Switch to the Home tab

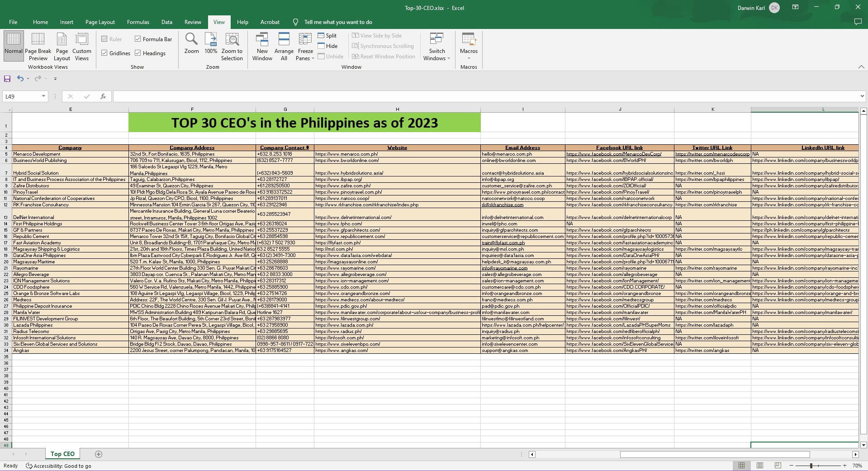(x=40, y=22)
